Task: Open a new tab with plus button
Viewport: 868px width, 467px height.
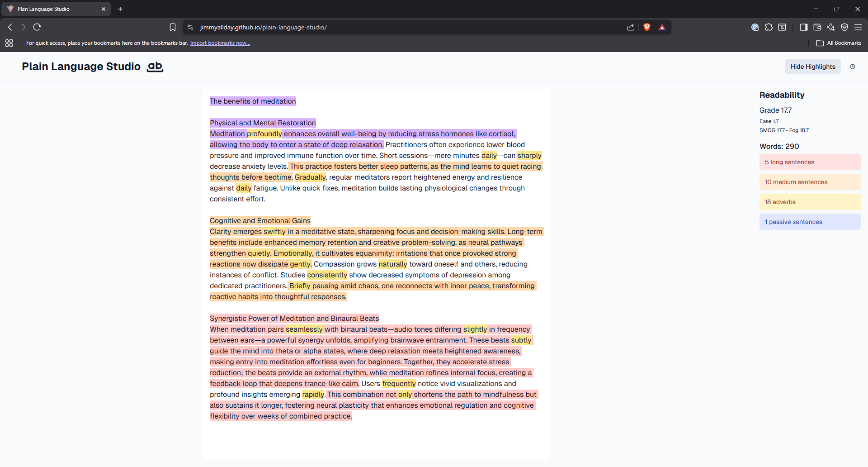Action: [x=120, y=9]
